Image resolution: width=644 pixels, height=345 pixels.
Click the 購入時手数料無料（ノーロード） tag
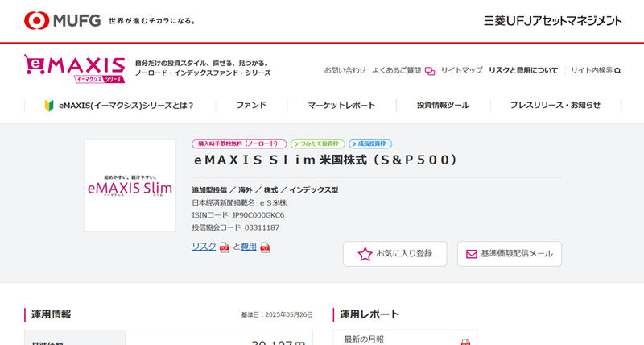[239, 144]
